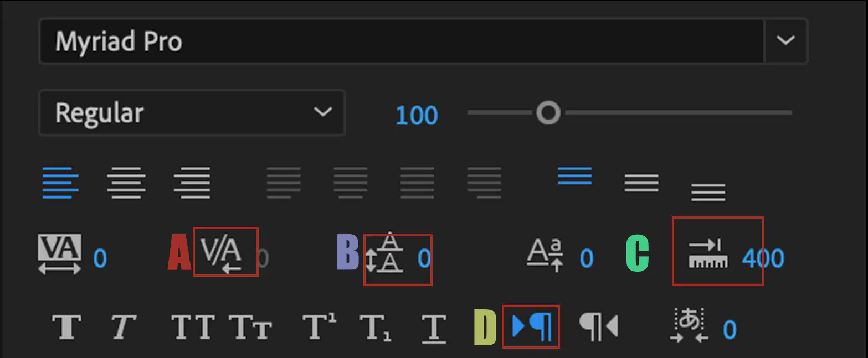
Task: Toggle Faux Bold text style
Action: 66,326
